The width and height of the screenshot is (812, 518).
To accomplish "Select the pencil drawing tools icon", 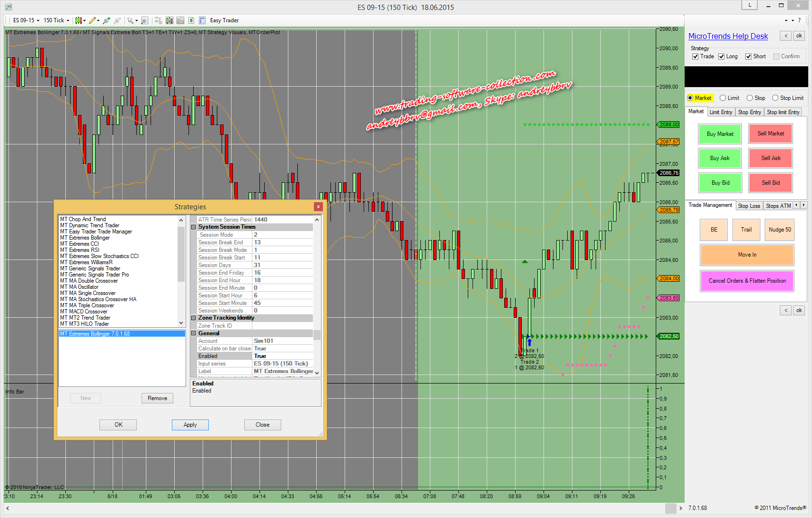I will pos(93,20).
